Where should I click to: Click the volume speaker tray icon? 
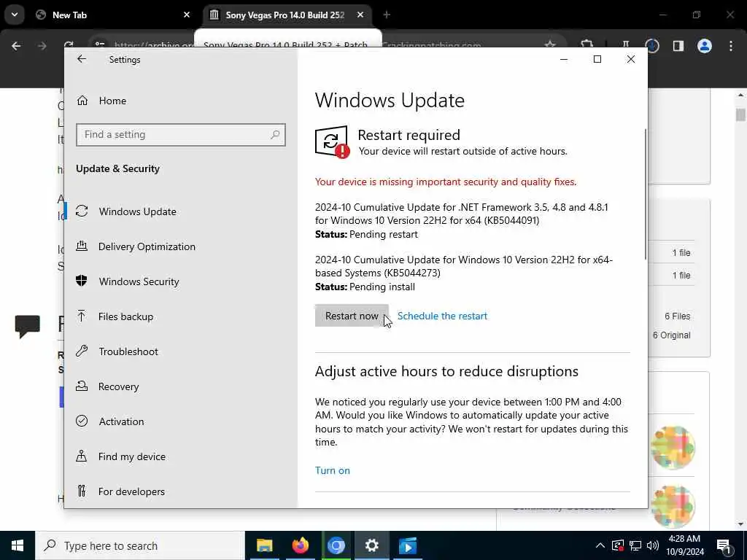pos(653,545)
